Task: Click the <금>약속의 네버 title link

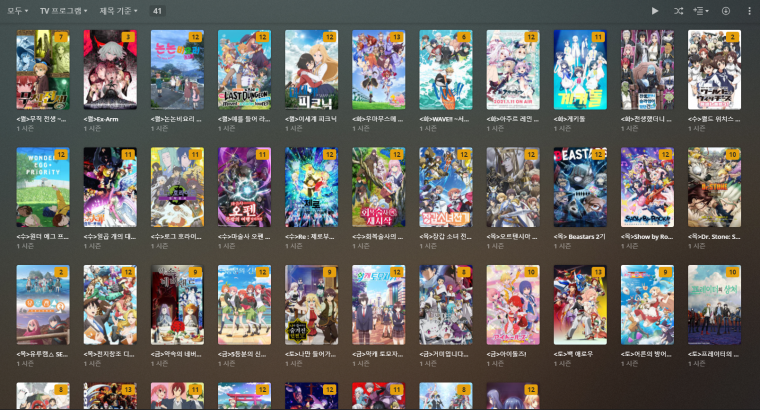Action: 176,354
